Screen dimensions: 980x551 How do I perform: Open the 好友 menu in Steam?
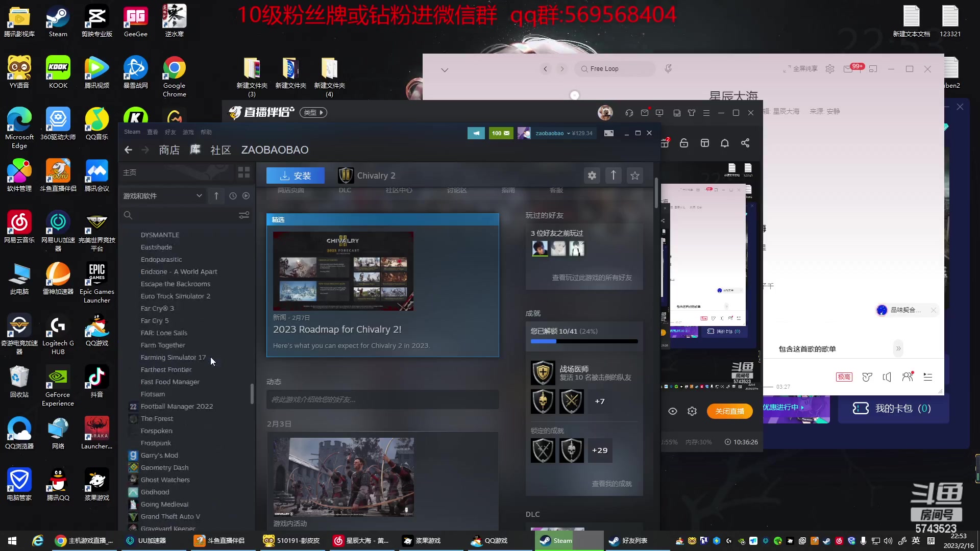[170, 132]
